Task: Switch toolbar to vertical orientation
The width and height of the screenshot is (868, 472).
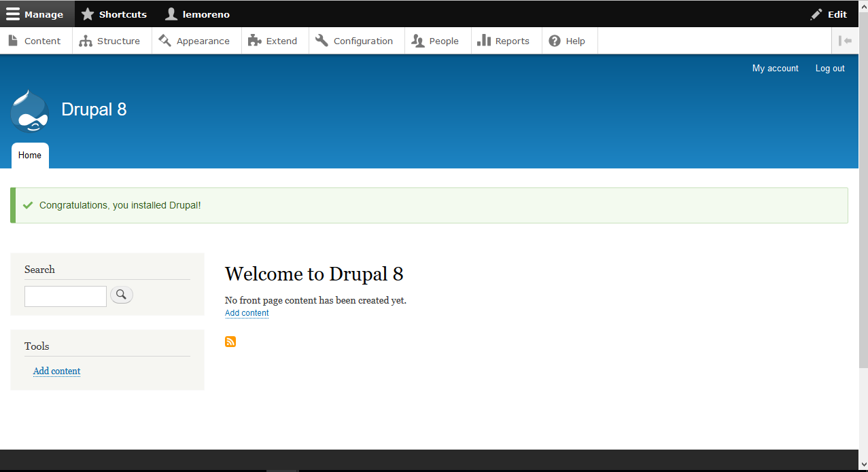Action: point(845,41)
